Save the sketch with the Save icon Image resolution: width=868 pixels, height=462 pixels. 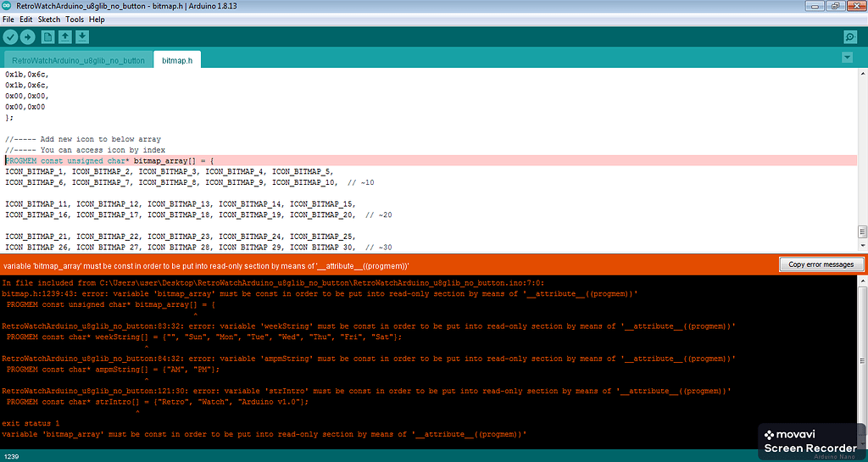[x=82, y=37]
